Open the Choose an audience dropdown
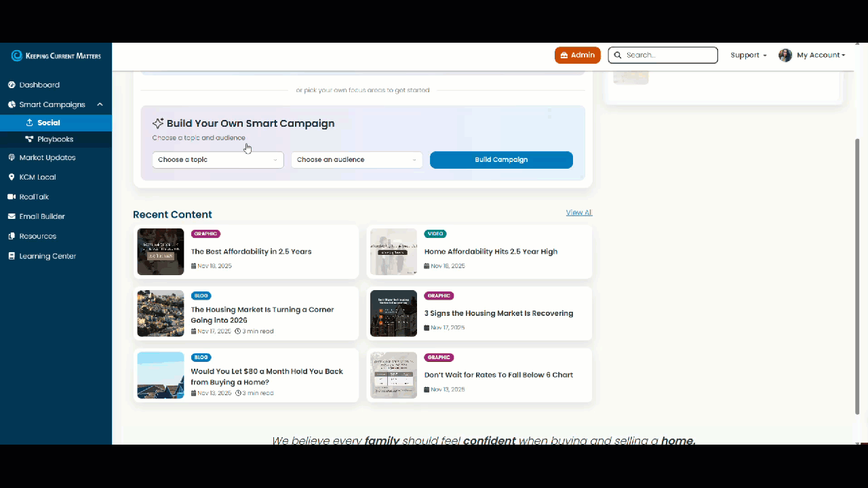 tap(356, 159)
